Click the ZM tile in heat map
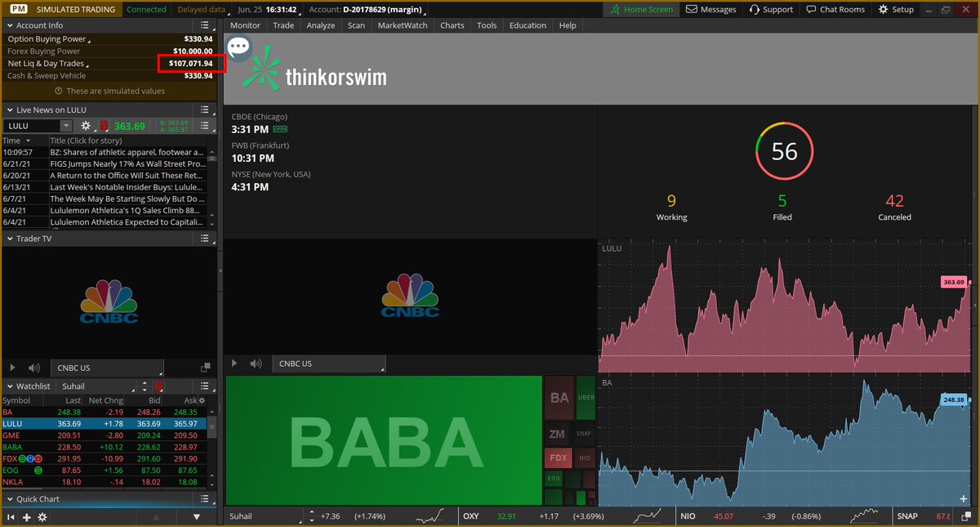The height and width of the screenshot is (527, 980). 557,434
